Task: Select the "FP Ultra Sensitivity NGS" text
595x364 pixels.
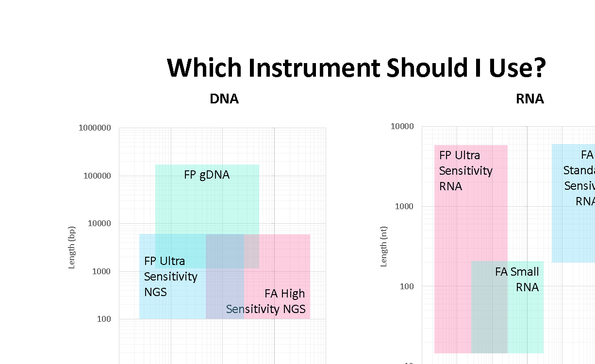Action: (x=170, y=276)
